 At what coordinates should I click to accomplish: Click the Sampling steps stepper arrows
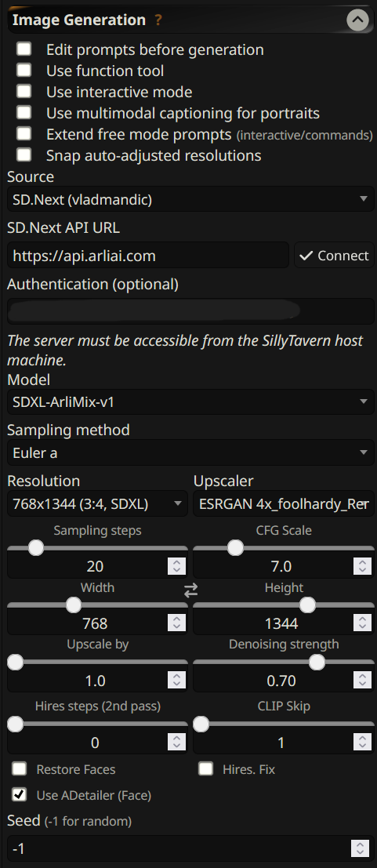176,566
